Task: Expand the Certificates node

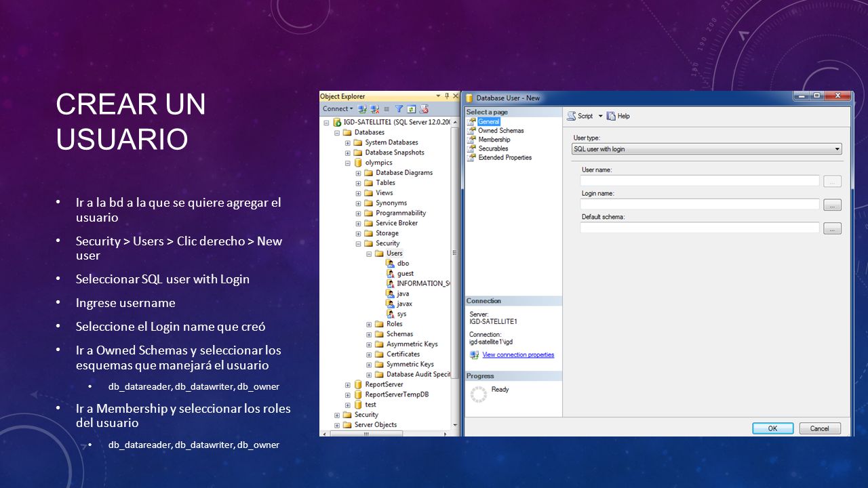Action: click(370, 354)
